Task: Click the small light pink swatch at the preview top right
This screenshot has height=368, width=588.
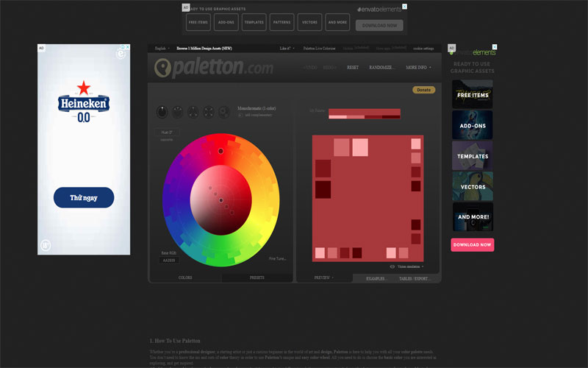Action: pos(416,144)
